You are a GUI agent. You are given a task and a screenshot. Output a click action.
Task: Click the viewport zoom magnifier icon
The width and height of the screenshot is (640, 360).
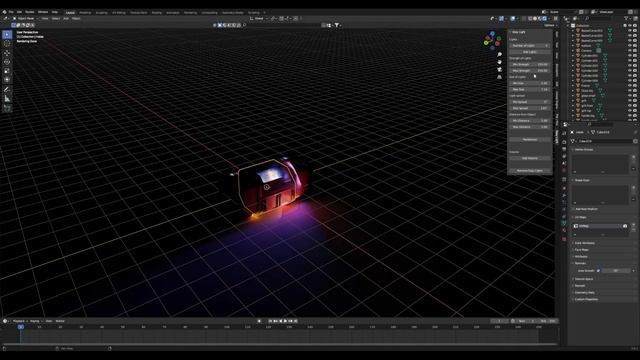pos(499,55)
